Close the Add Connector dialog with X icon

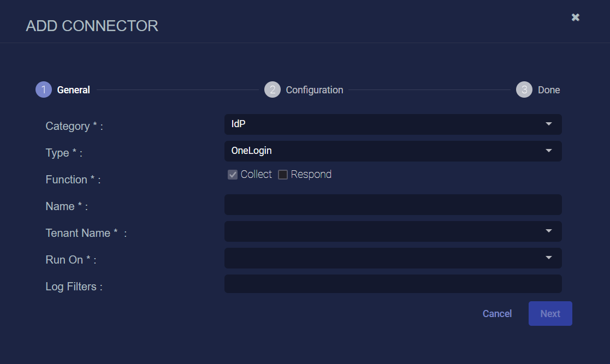click(x=576, y=17)
